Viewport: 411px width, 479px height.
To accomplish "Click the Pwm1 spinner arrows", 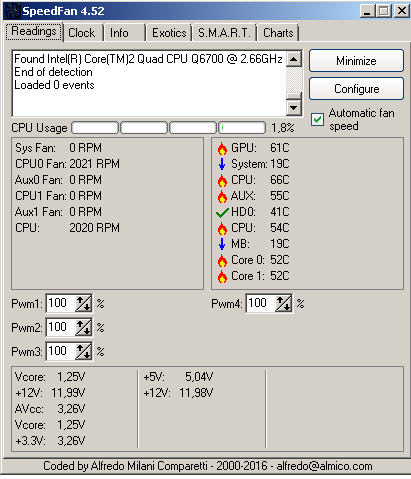I will point(84,303).
